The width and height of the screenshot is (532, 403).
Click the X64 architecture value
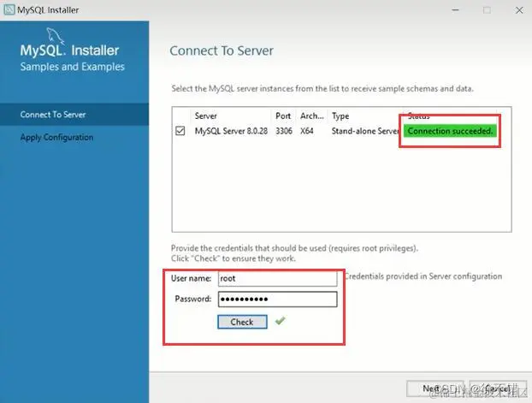[307, 131]
